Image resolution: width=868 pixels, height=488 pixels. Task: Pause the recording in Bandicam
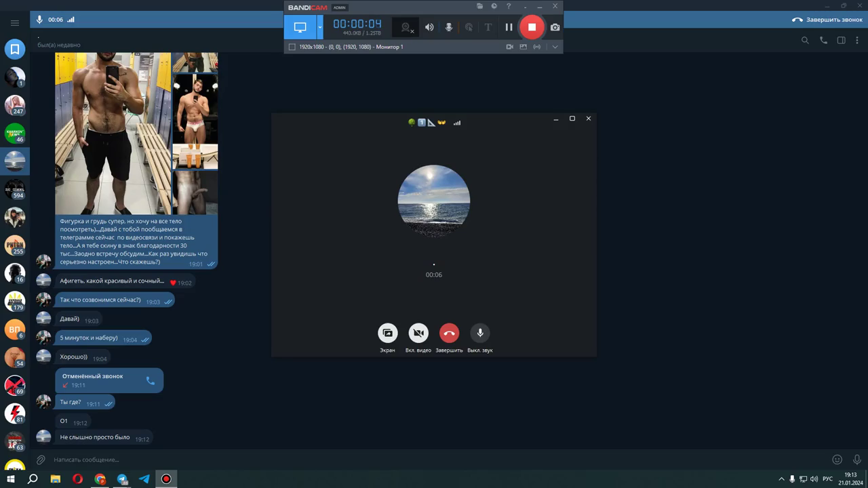point(509,27)
